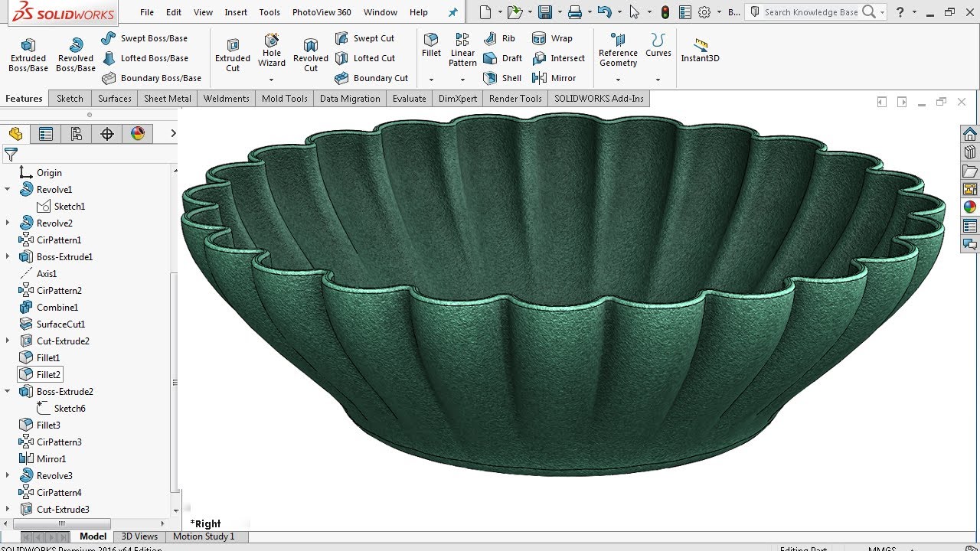The width and height of the screenshot is (980, 551).
Task: Select Sketch6 in the feature tree
Action: click(60, 409)
